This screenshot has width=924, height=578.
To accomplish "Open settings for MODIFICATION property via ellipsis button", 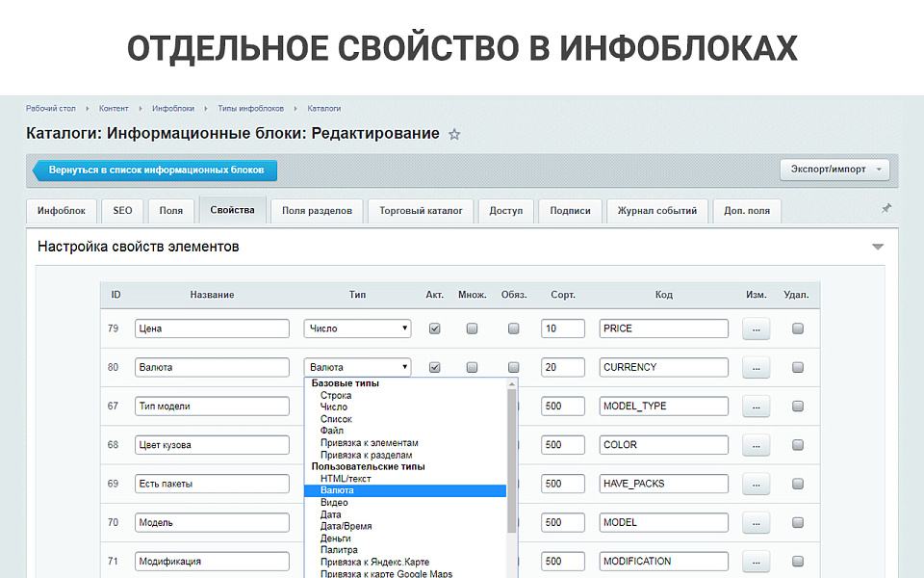I will [756, 561].
